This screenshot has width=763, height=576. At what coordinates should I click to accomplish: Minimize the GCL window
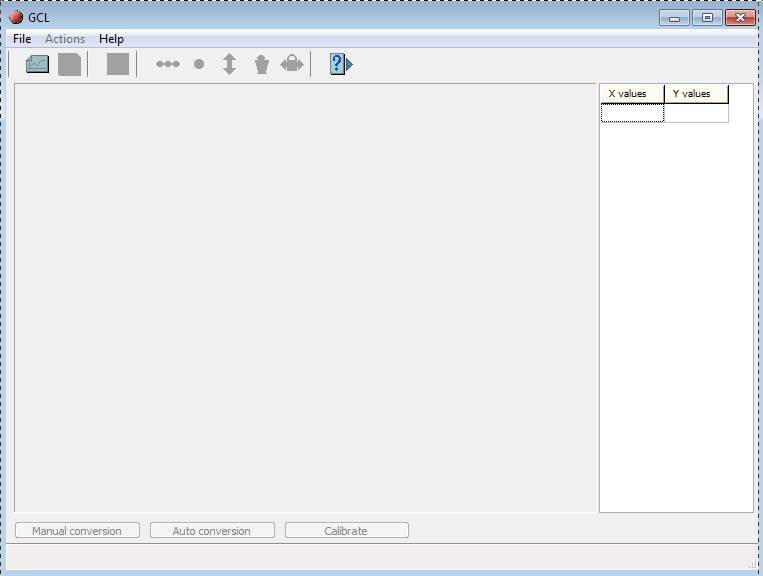[x=674, y=18]
